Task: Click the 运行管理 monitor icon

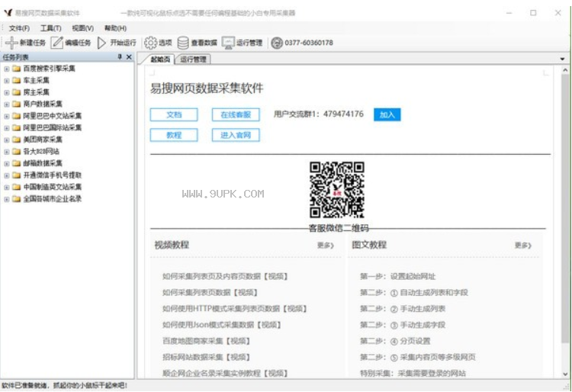Action: tap(228, 43)
